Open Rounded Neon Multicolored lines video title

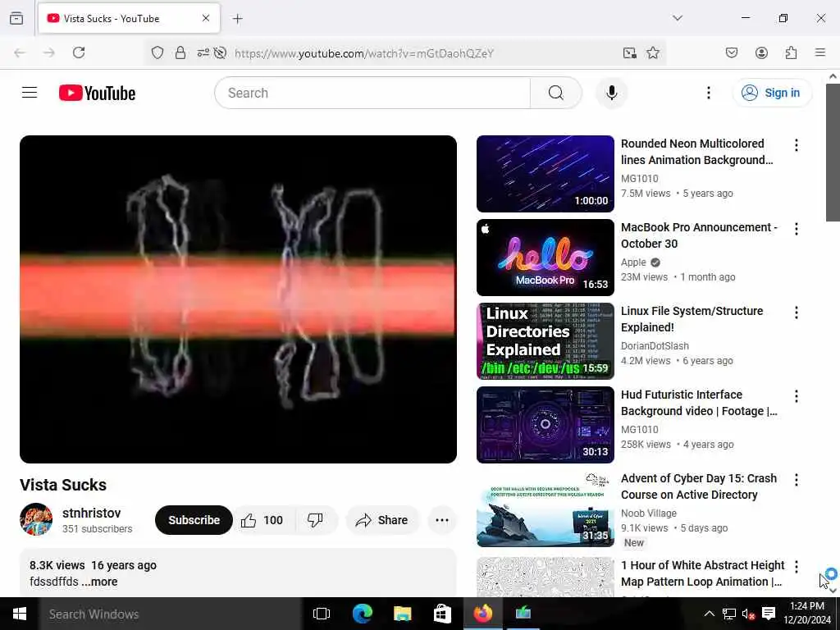pyautogui.click(x=697, y=152)
